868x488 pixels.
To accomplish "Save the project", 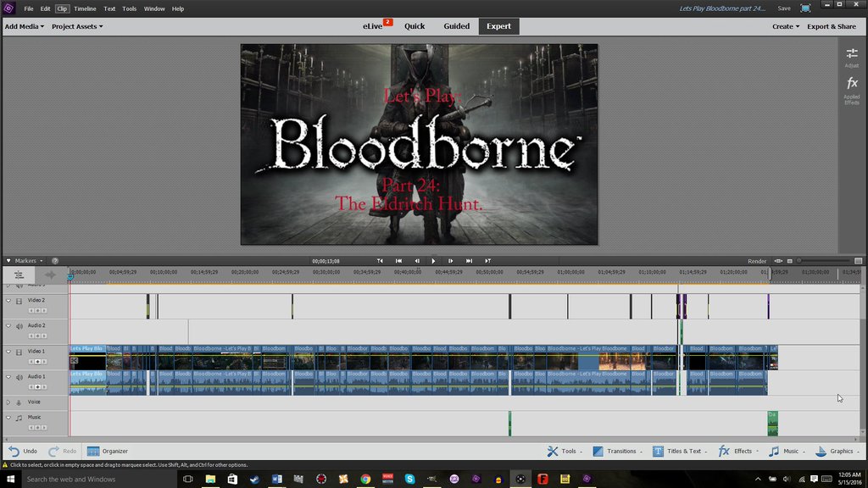I will pos(784,8).
